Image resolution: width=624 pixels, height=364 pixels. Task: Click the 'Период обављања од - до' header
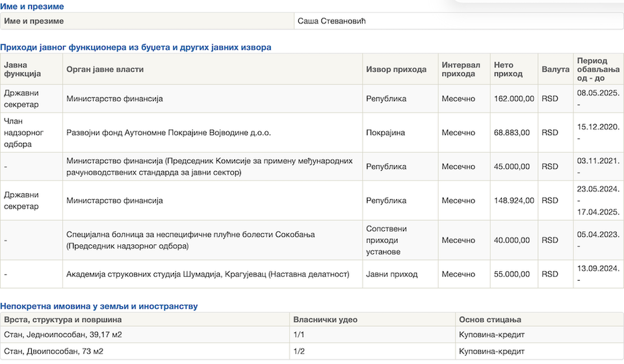tap(598, 69)
